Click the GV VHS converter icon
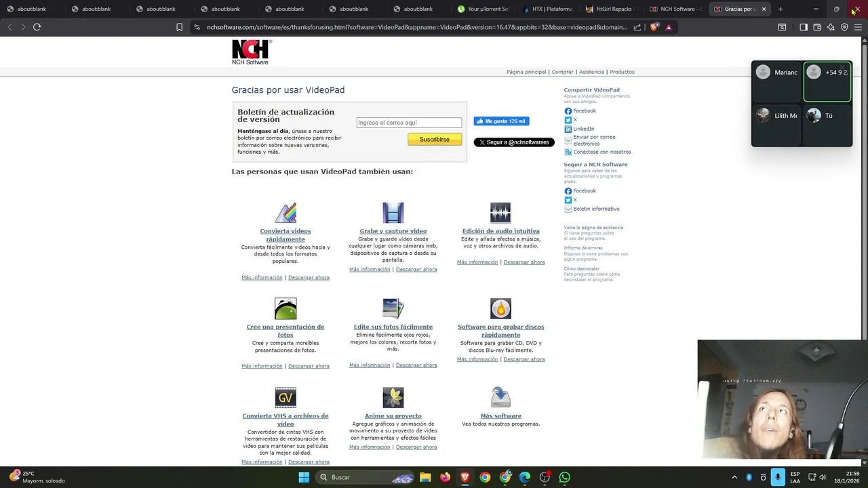 285,397
